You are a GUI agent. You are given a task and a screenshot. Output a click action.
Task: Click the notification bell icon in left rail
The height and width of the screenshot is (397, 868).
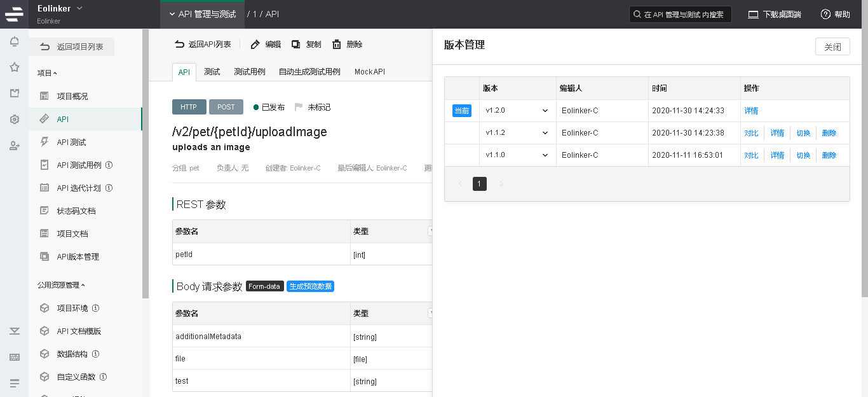click(x=14, y=42)
